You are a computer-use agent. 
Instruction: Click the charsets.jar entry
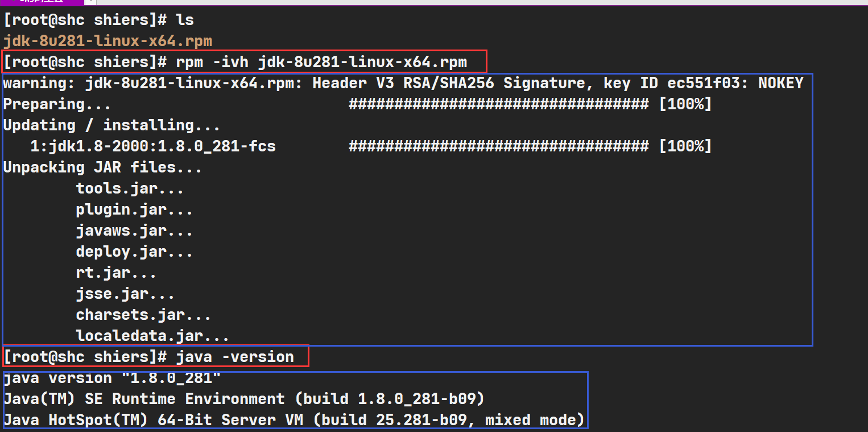point(143,315)
